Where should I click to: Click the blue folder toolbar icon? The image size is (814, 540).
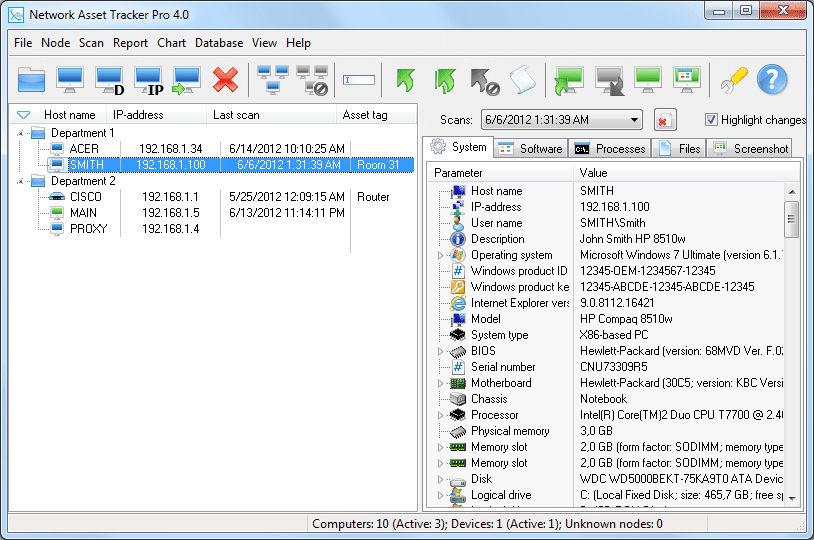(32, 79)
